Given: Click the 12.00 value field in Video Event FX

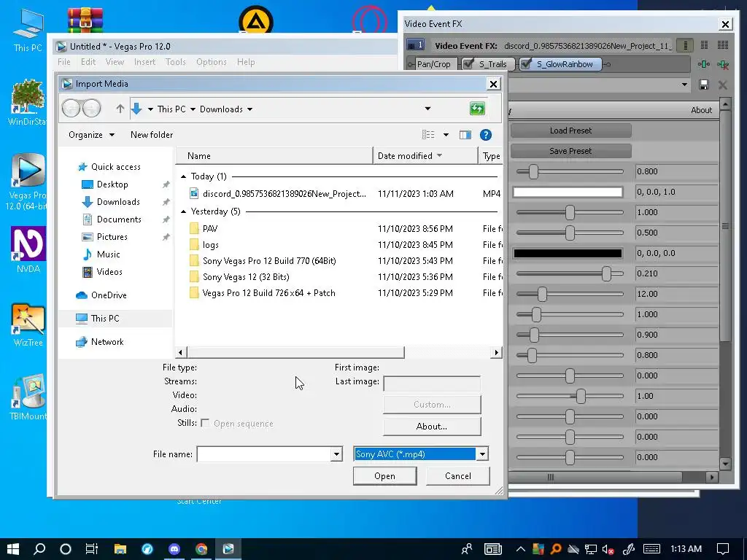Looking at the screenshot, I should 676,294.
